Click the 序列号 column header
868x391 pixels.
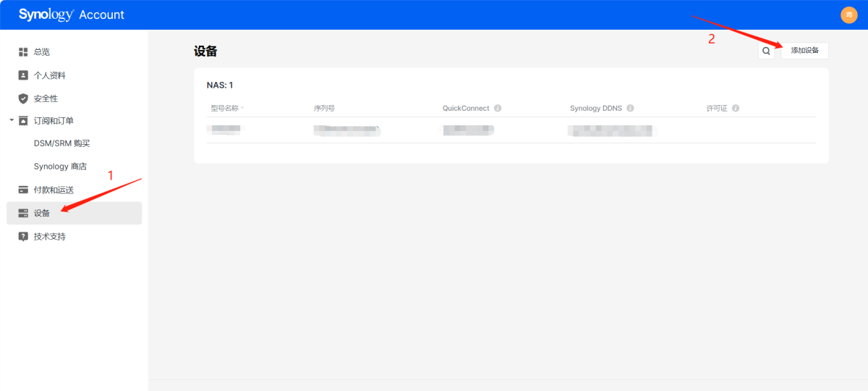[324, 108]
